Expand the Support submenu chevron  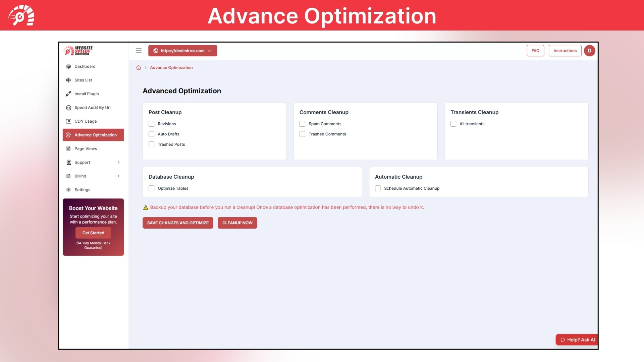pyautogui.click(x=118, y=163)
